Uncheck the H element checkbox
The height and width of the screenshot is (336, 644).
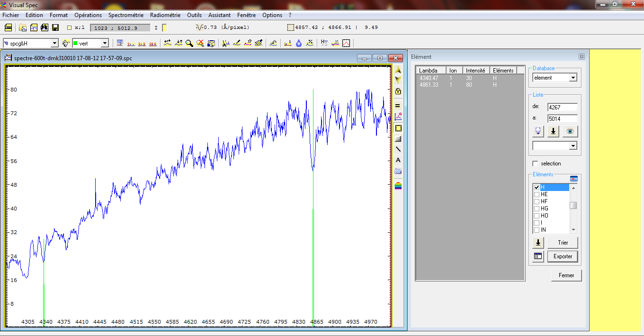pyautogui.click(x=537, y=188)
